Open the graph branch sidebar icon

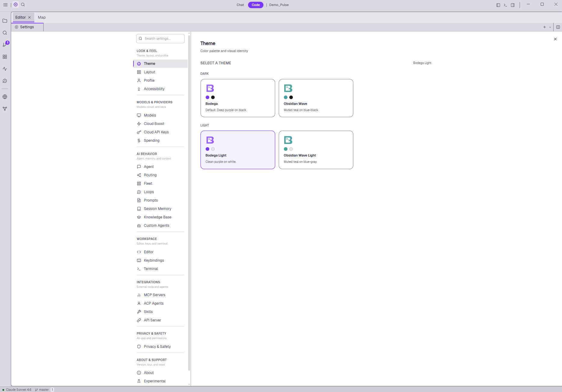(5, 109)
